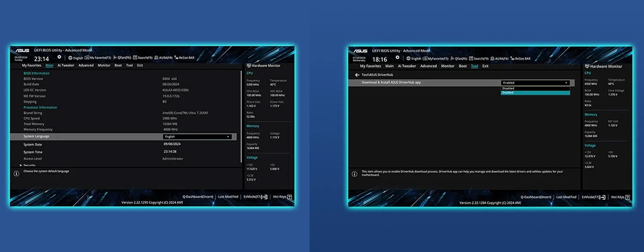The image size is (644, 252).
Task: Click Brand String value Intel Core Ultra 7 265KF
Action: tap(185, 113)
